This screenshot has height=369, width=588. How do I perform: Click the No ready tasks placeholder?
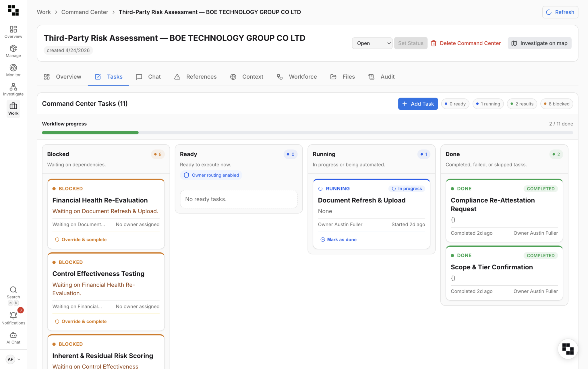tap(239, 199)
